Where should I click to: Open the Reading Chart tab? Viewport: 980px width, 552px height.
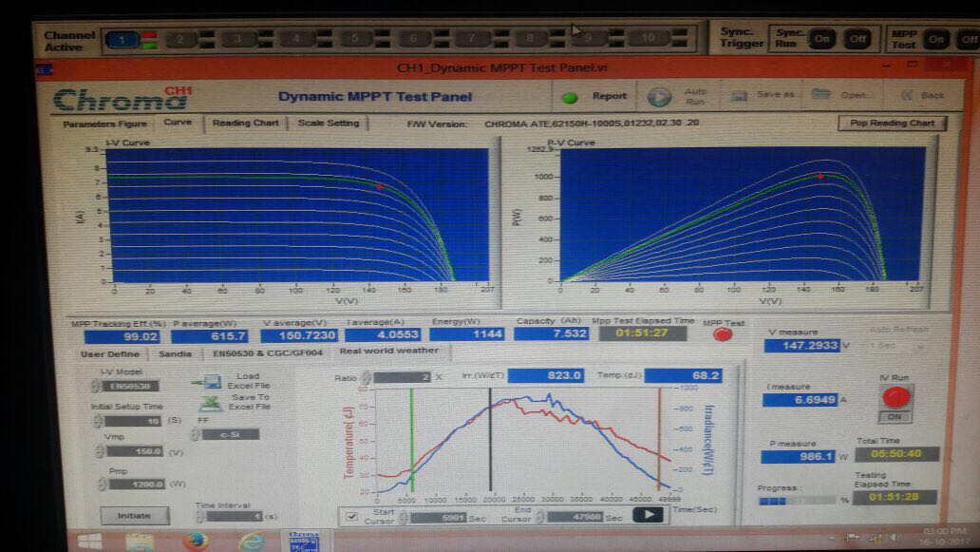point(246,124)
